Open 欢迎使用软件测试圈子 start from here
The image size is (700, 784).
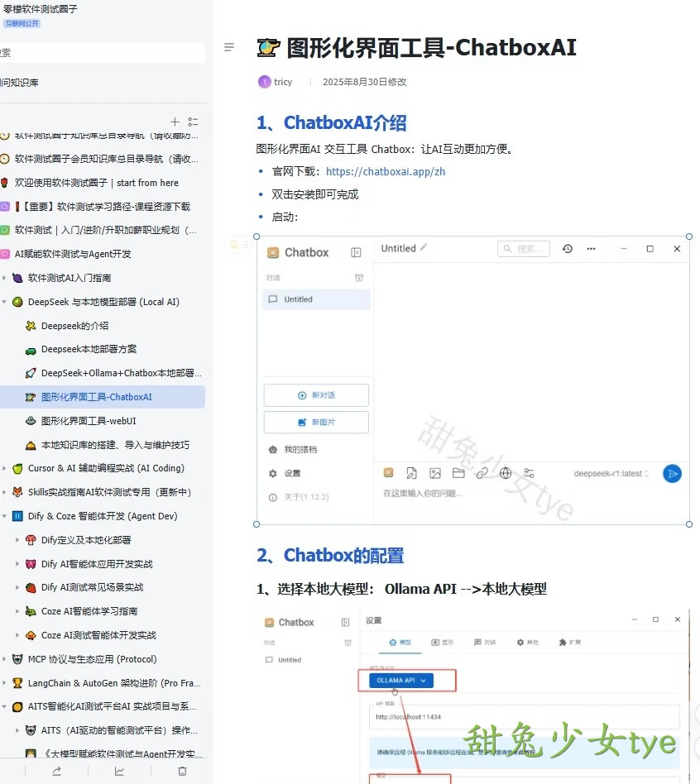[96, 183]
